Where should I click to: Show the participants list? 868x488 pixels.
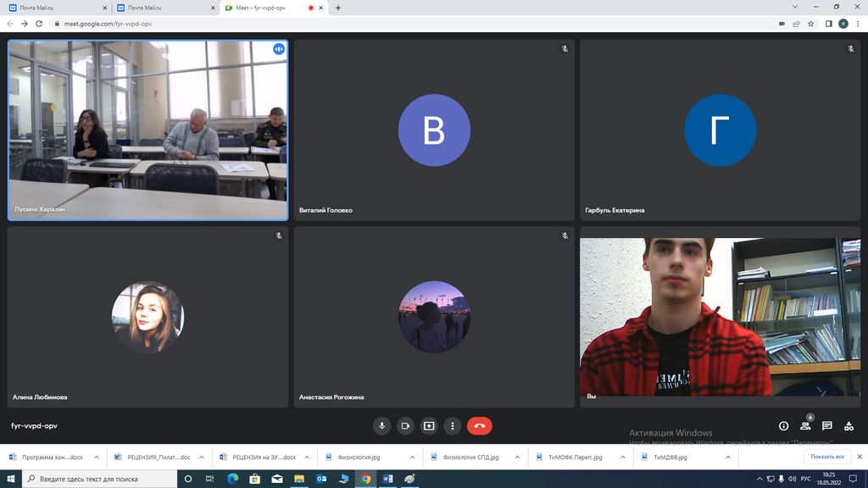pos(805,426)
